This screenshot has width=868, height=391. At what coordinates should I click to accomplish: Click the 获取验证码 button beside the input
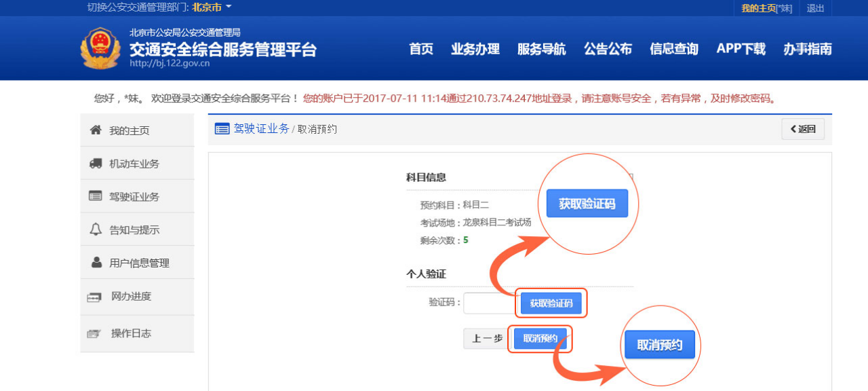pyautogui.click(x=551, y=303)
